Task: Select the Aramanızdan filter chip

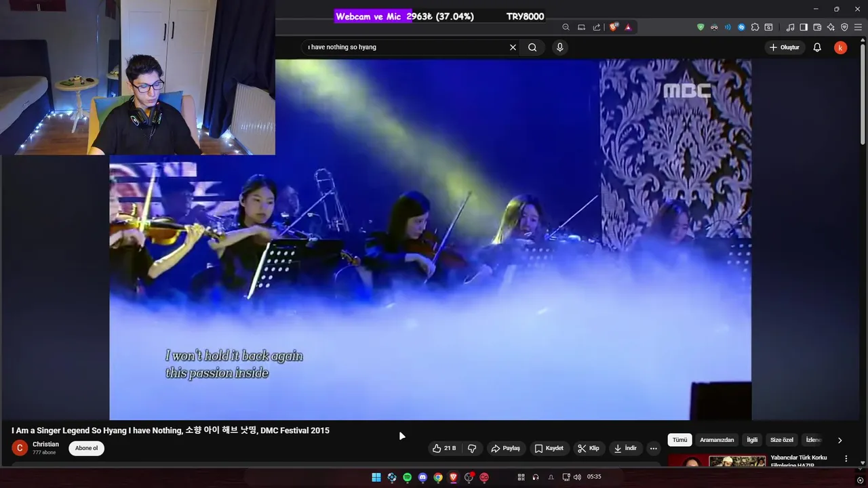Action: (x=717, y=440)
